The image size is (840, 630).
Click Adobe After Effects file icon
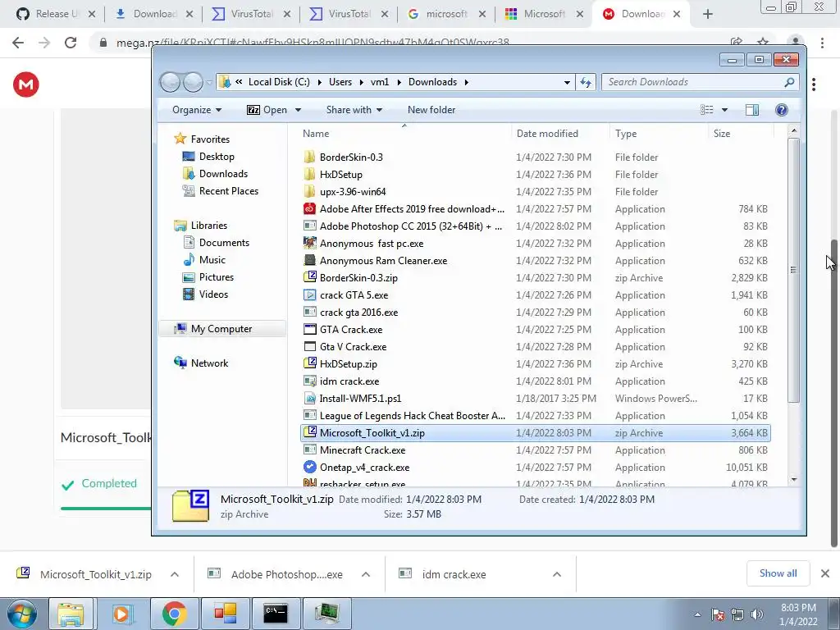(309, 209)
